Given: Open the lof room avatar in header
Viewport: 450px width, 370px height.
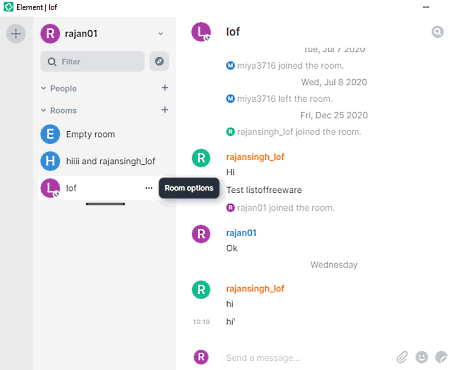Looking at the screenshot, I should tap(201, 32).
